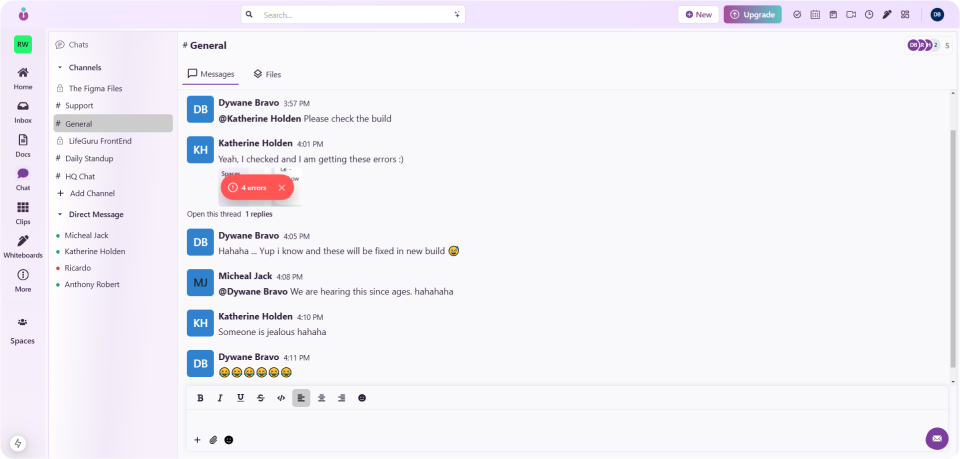Open the widgets grid icon in top bar

905,15
